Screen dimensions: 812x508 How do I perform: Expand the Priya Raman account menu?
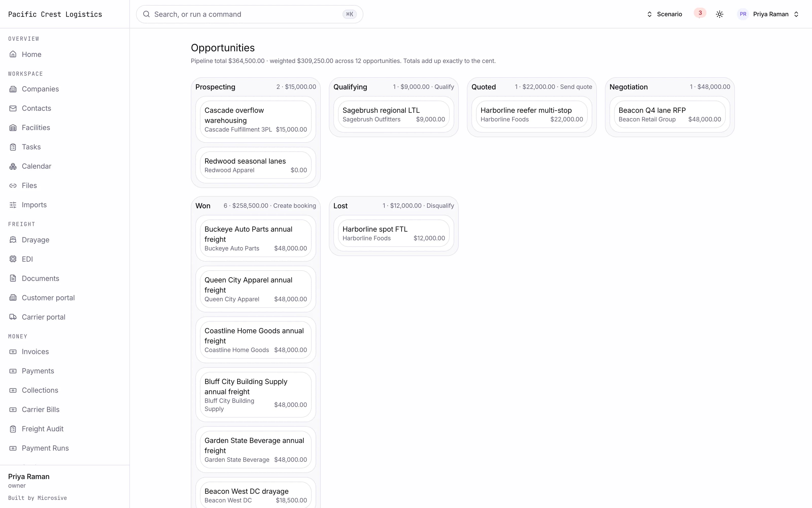pyautogui.click(x=768, y=14)
